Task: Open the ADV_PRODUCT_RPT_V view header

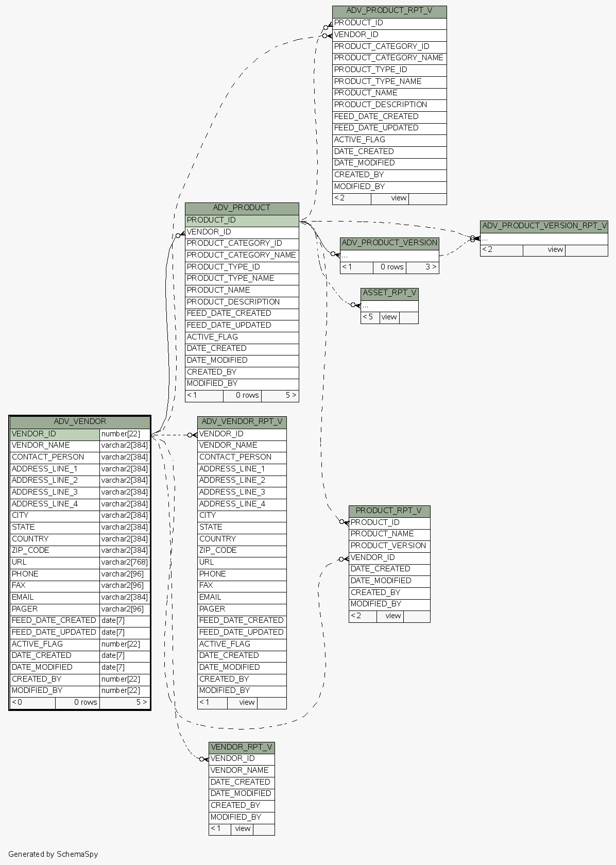Action: click(389, 11)
